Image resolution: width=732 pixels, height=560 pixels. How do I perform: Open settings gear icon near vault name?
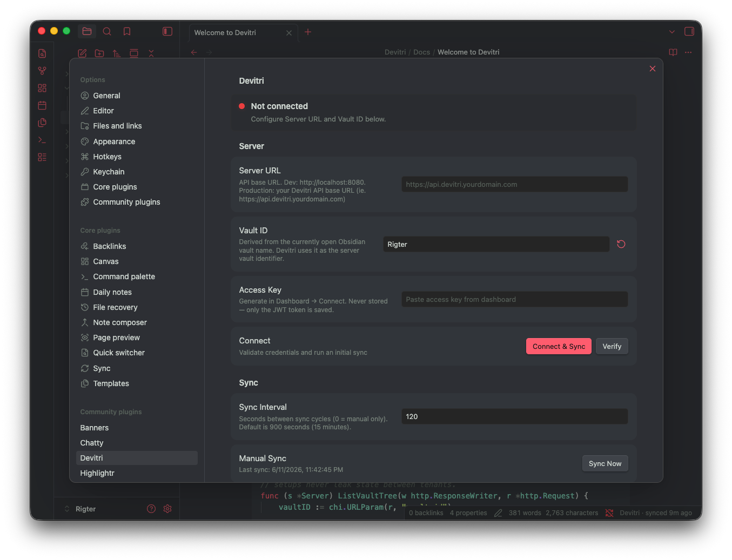click(x=167, y=509)
